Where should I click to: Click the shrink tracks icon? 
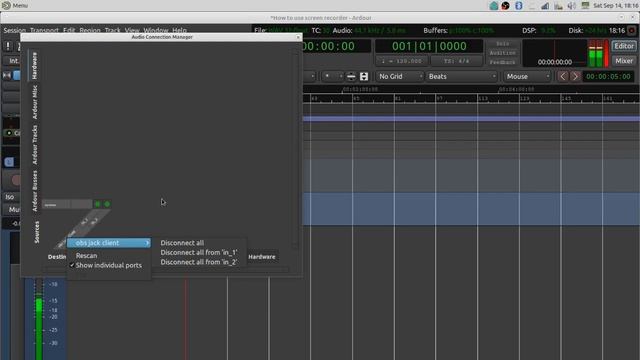point(351,76)
